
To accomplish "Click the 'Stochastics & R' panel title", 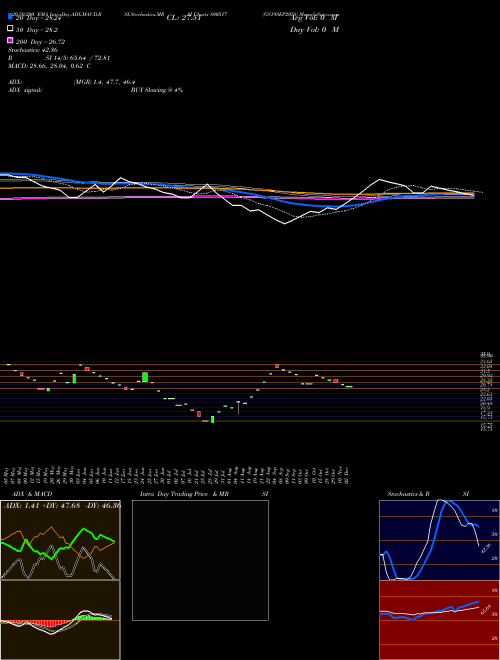I will pyautogui.click(x=408, y=494).
